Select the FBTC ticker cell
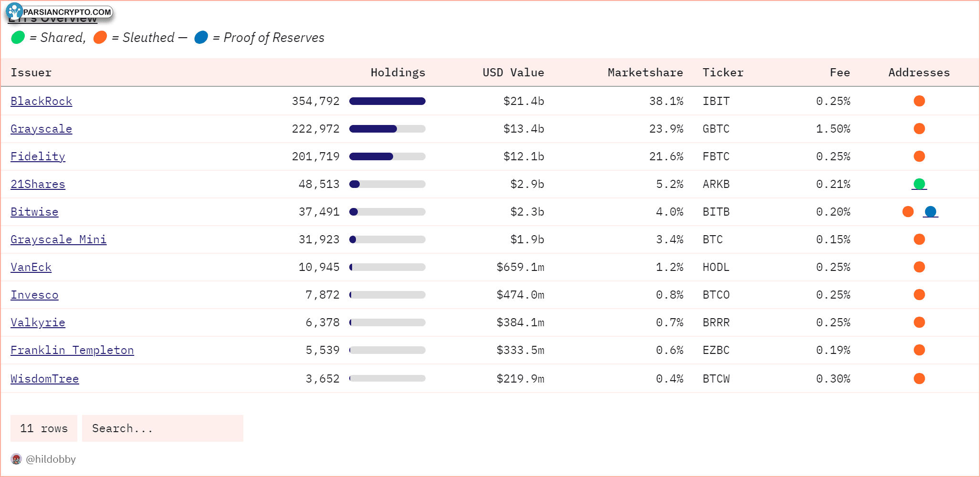This screenshot has width=980, height=477. 716,156
